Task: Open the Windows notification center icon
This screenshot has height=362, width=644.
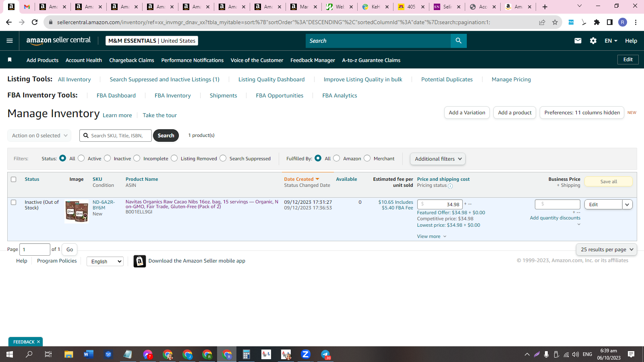Action: 631,354
